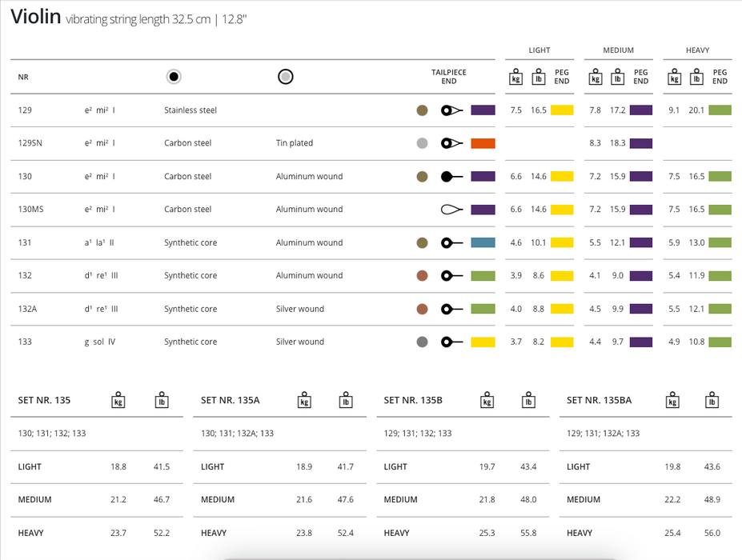Click the SET NR. 135A heading
The height and width of the screenshot is (560, 742).
[x=231, y=400]
